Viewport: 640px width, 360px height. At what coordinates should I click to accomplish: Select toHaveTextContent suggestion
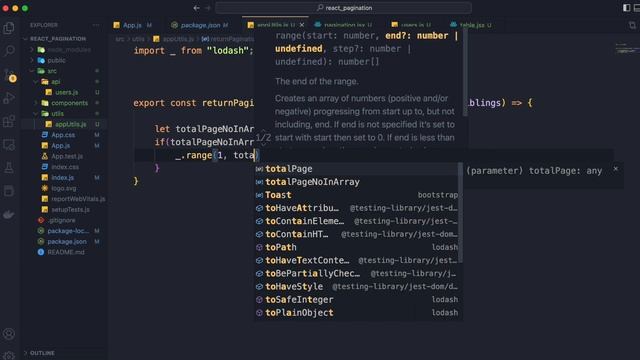tap(356, 260)
